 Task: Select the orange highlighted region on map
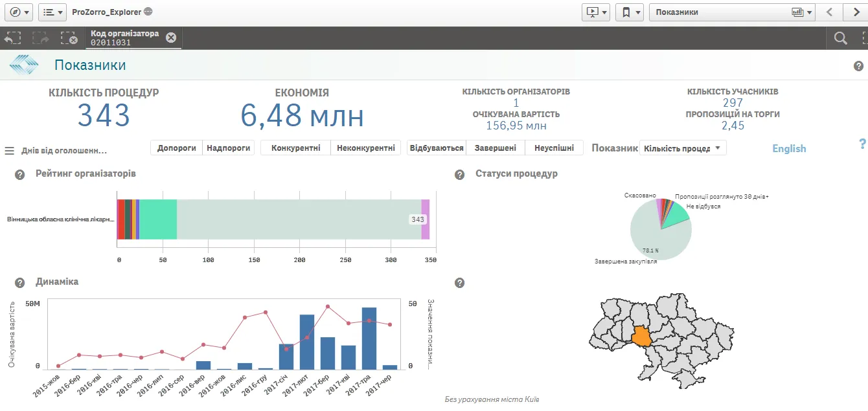click(x=642, y=337)
